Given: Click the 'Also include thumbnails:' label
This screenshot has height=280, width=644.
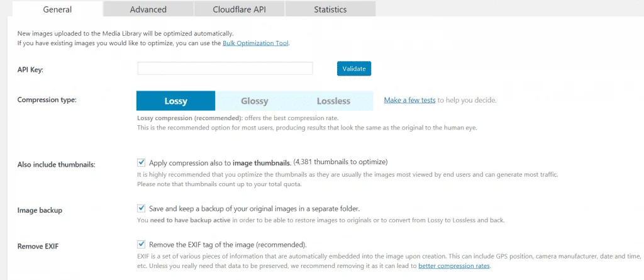Looking at the screenshot, I should tap(56, 165).
